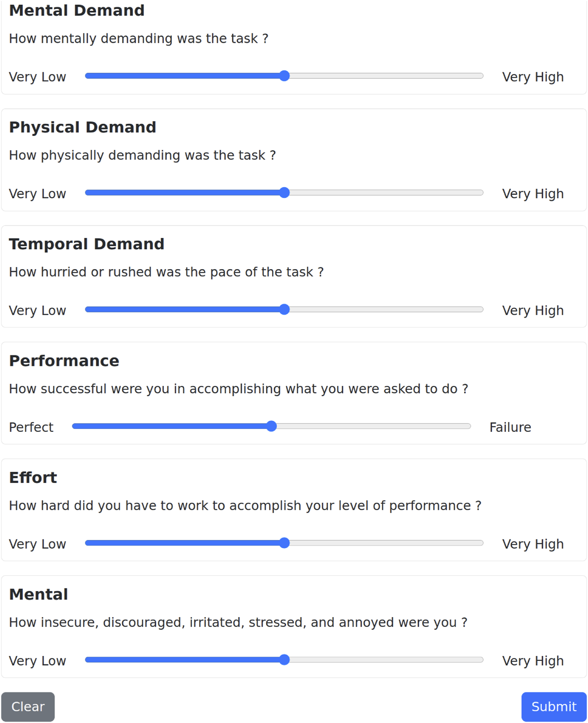The width and height of the screenshot is (588, 723).
Task: Click the Temporal Demand heading
Action: pyautogui.click(x=86, y=244)
